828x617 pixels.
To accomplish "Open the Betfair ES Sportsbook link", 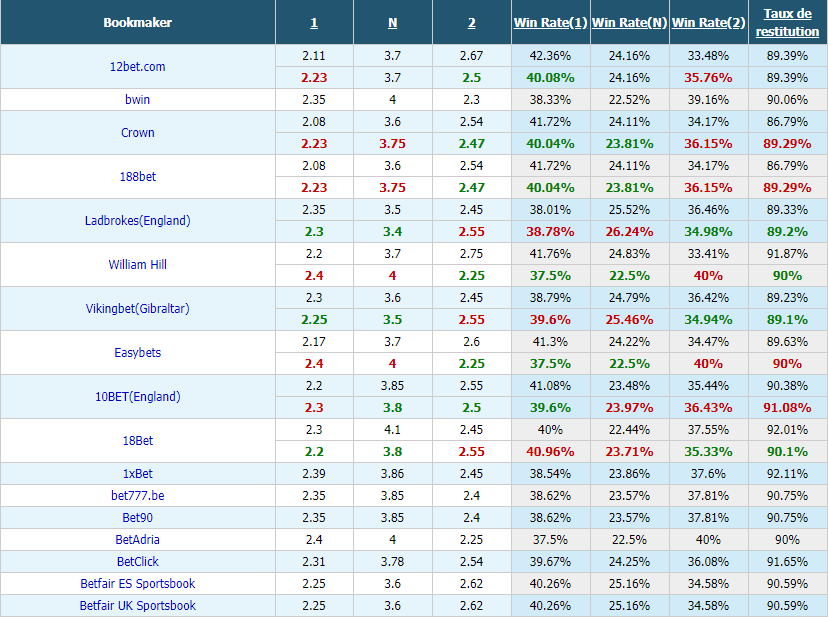I will 137,584.
